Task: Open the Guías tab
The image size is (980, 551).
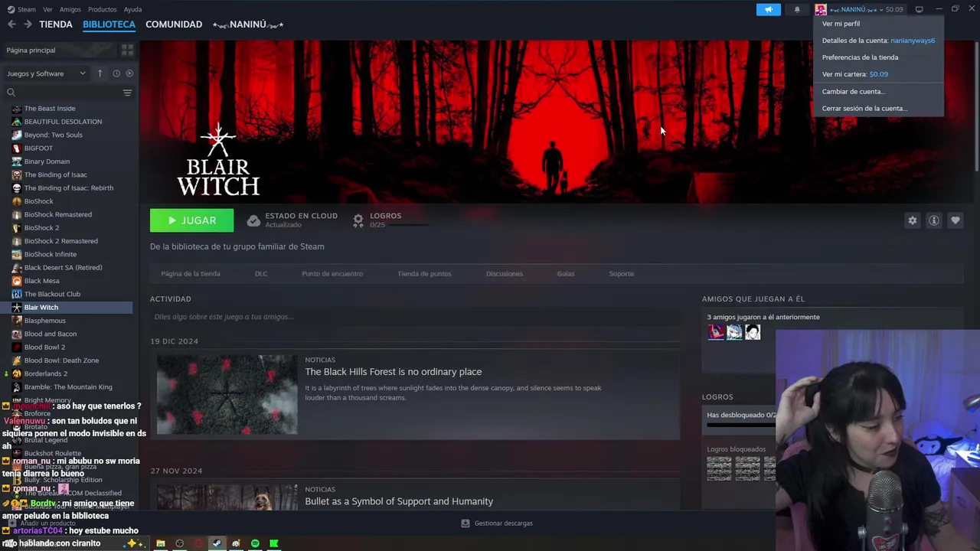Action: [x=566, y=273]
